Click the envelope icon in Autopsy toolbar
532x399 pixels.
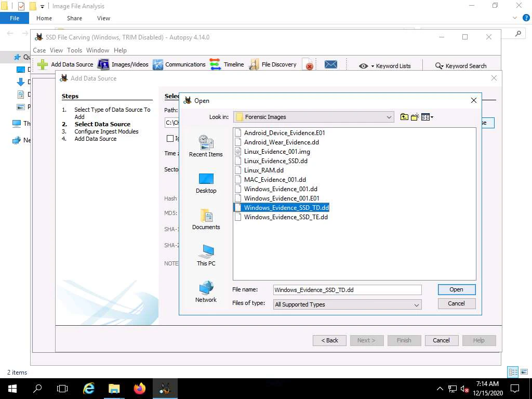click(330, 64)
